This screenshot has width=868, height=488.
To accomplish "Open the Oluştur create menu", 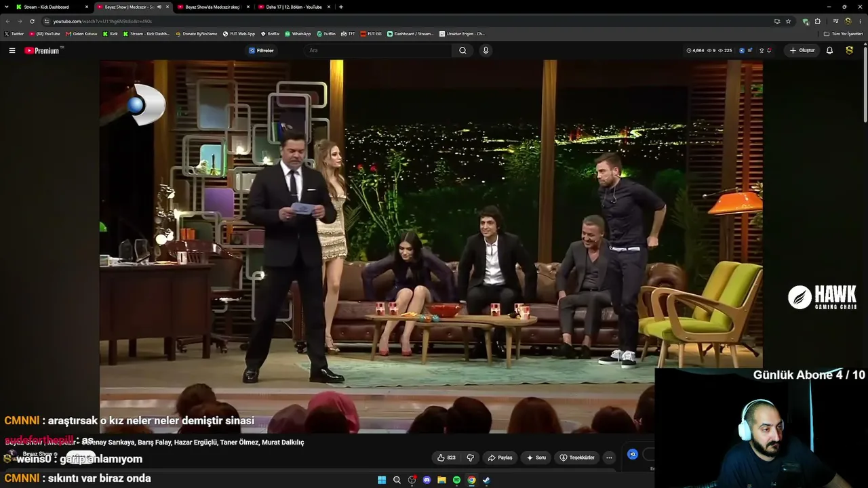I will pos(802,50).
